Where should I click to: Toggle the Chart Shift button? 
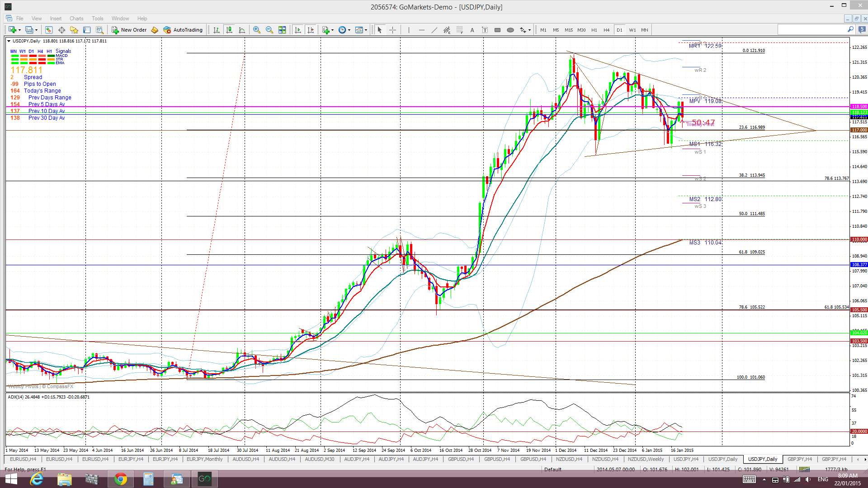point(310,30)
